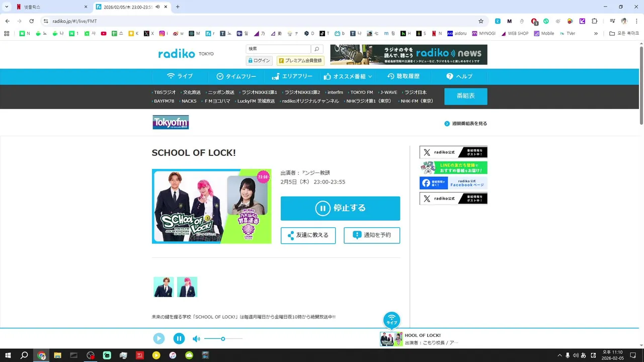
Task: Select radikoオリジナルチャンネル
Action: click(310, 101)
